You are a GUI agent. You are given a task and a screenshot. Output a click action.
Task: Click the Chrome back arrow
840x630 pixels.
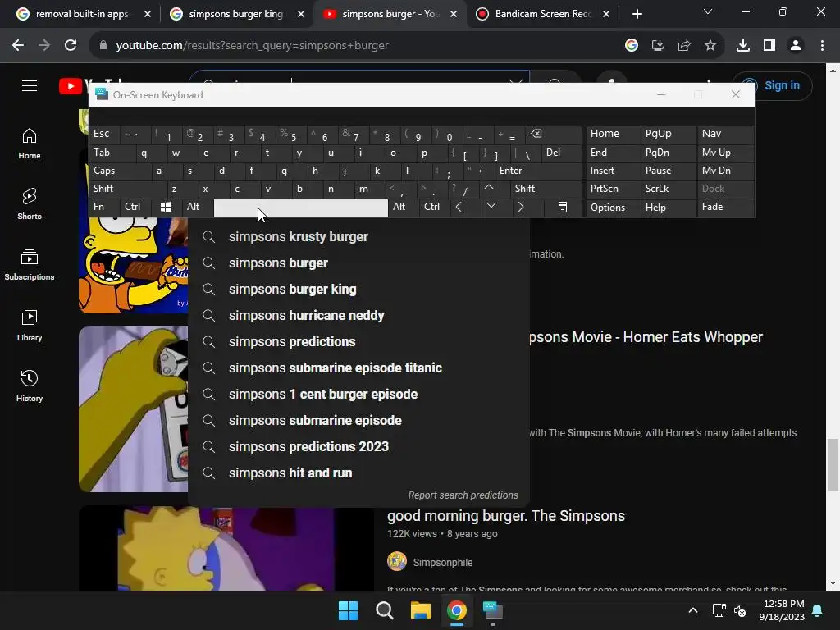(18, 46)
